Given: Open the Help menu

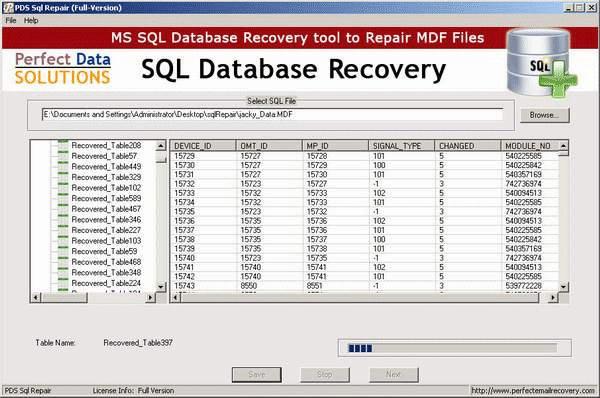Looking at the screenshot, I should [x=31, y=21].
